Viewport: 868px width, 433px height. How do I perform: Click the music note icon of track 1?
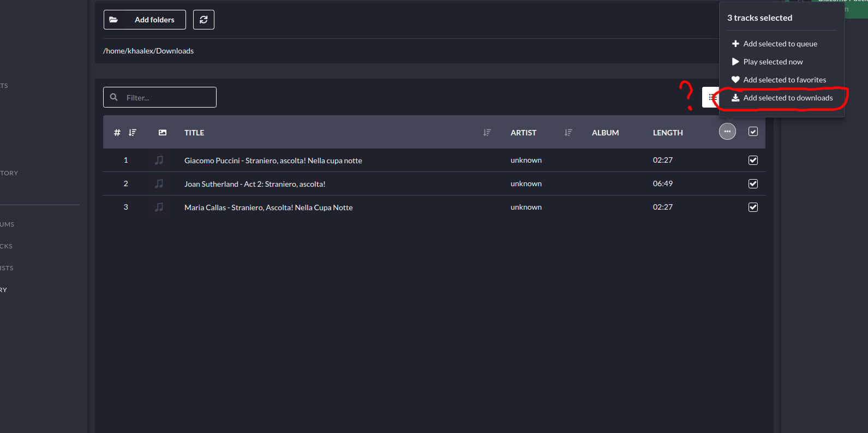pos(159,160)
